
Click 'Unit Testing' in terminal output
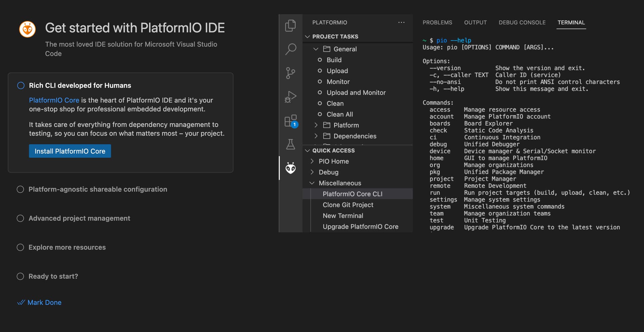485,220
